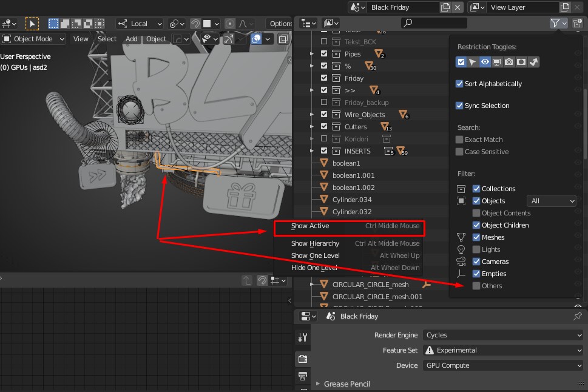
Task: Toggle the Indirect Only restriction icon
Action: tap(533, 62)
